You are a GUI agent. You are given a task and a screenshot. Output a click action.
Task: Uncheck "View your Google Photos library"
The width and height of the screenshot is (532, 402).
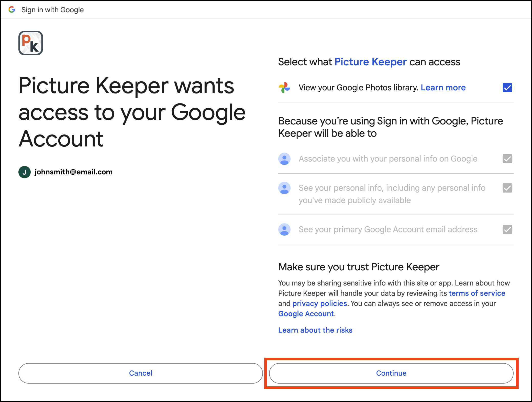pyautogui.click(x=507, y=87)
